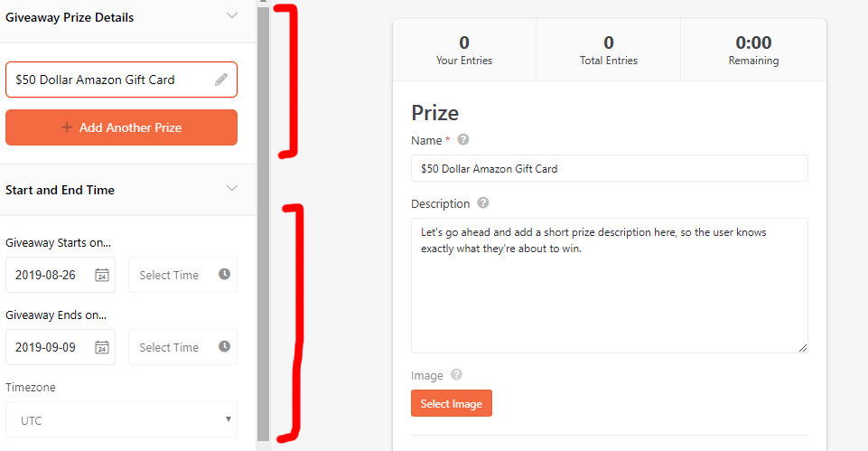Select the $50 Dollar Amazon Gift Card prize
The width and height of the screenshot is (868, 451).
click(x=108, y=80)
